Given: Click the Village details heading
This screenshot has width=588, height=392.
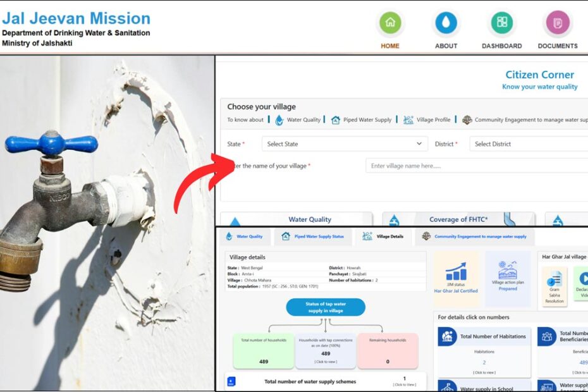Looking at the screenshot, I should 247,257.
